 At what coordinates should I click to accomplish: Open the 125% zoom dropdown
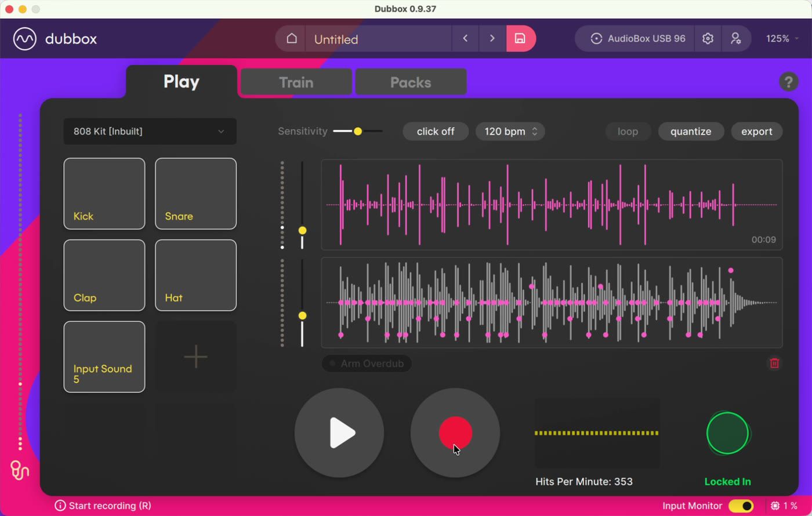click(x=782, y=38)
